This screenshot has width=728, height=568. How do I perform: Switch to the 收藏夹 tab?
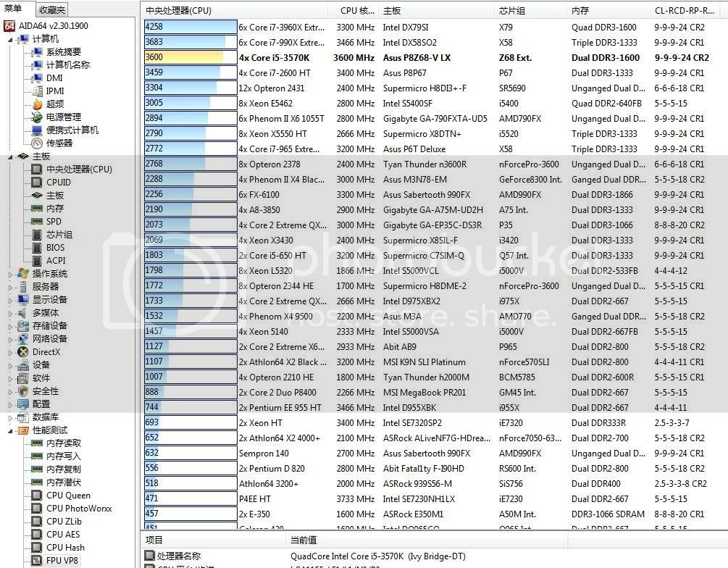(x=51, y=9)
